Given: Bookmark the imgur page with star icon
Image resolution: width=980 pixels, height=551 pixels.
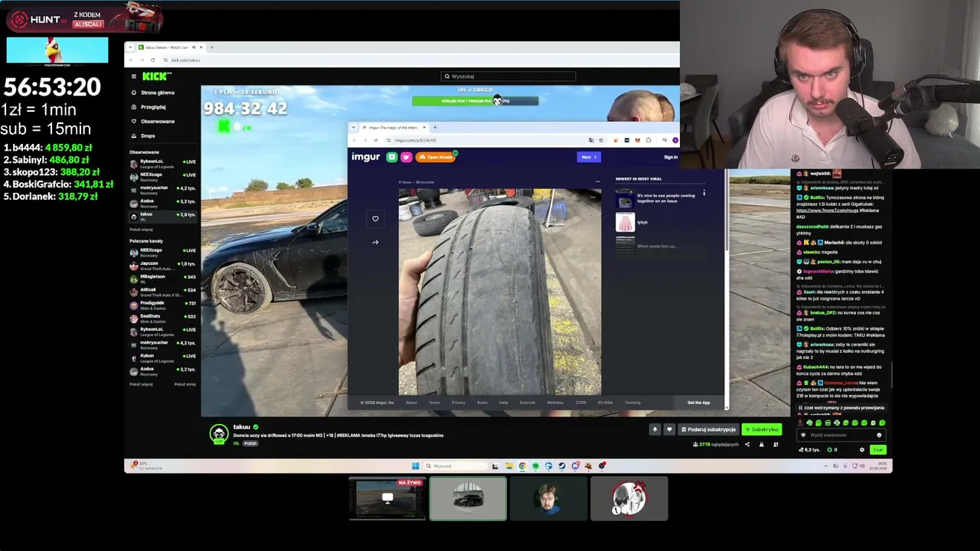Looking at the screenshot, I should pos(601,140).
